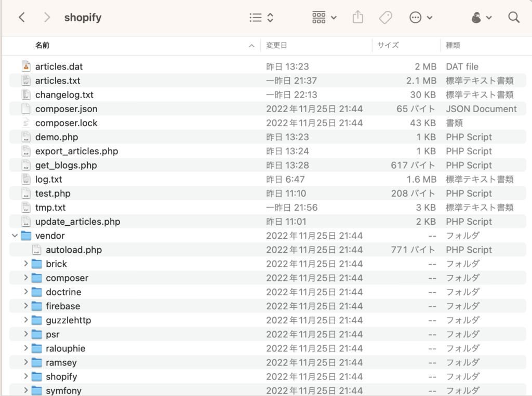The height and width of the screenshot is (396, 532).
Task: Select the autoload.php file icon
Action: tap(37, 250)
